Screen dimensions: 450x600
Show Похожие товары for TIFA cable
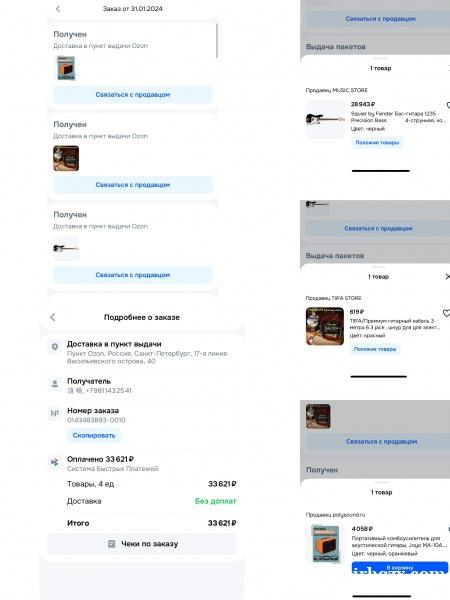tap(375, 349)
